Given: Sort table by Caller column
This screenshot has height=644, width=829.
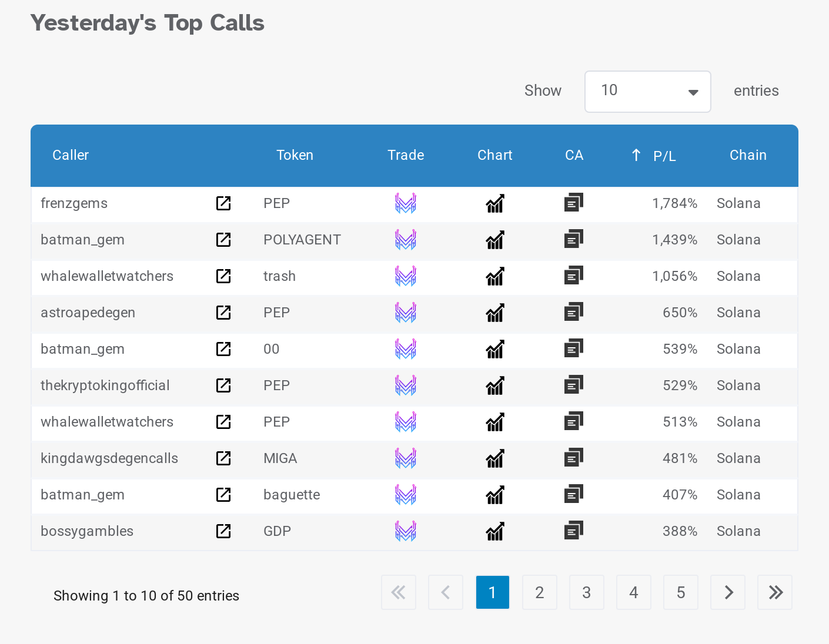Looking at the screenshot, I should pos(71,155).
